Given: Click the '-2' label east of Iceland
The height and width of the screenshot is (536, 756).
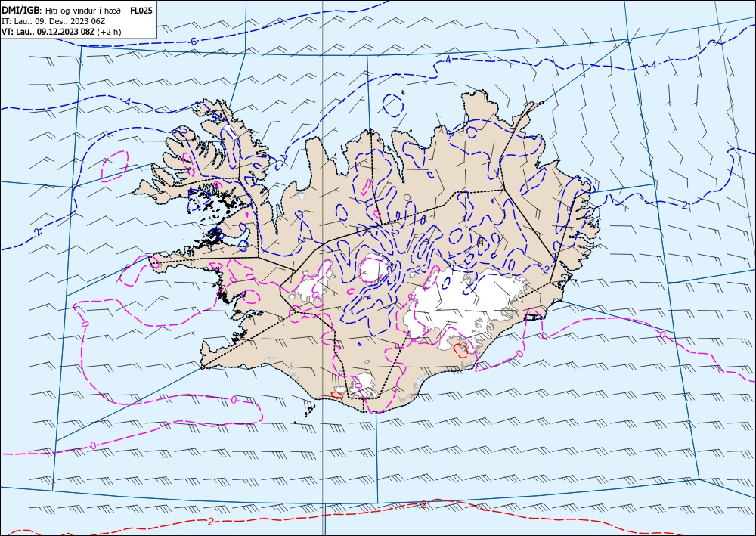Looking at the screenshot, I should [684, 206].
